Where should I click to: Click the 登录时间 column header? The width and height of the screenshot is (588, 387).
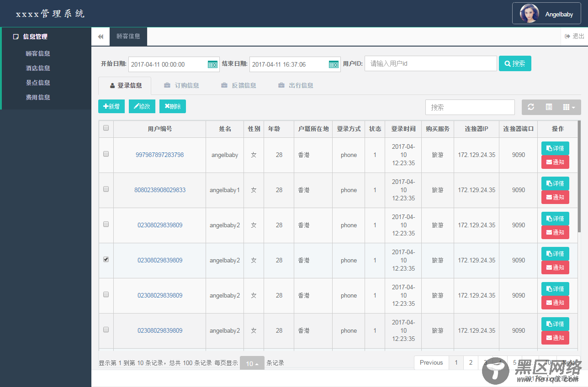(403, 129)
